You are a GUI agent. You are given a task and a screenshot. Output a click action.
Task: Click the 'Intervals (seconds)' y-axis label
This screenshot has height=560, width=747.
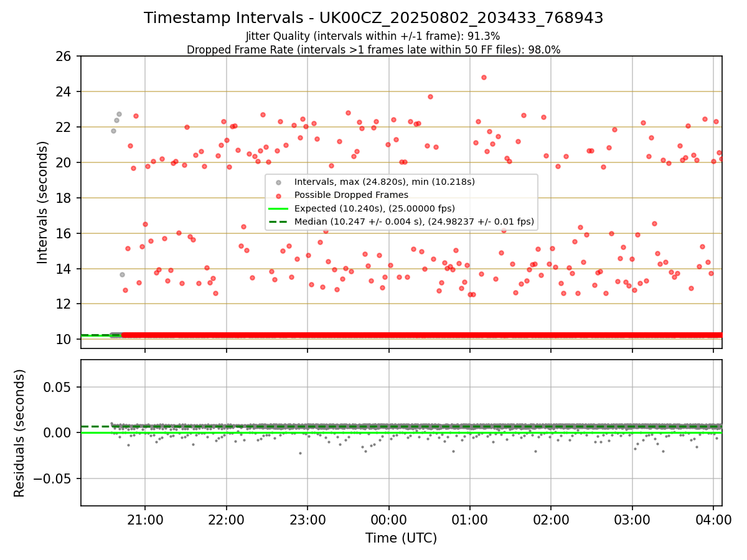[x=43, y=202]
